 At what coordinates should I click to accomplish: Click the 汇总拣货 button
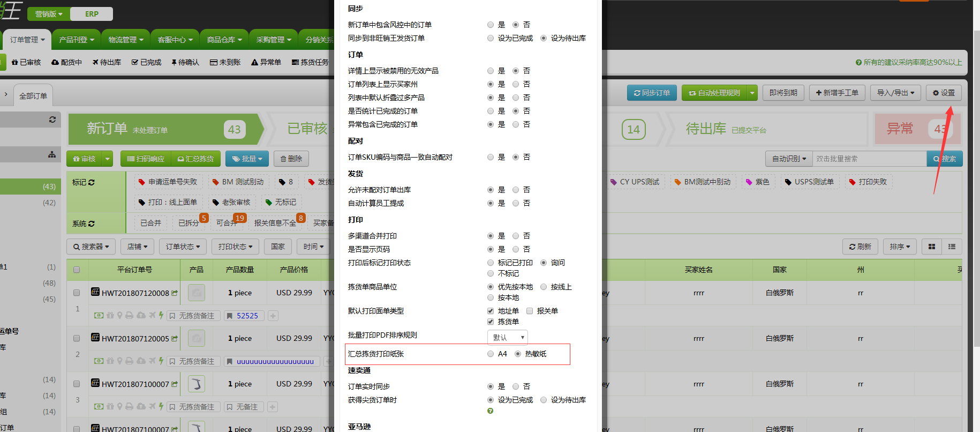pos(195,159)
